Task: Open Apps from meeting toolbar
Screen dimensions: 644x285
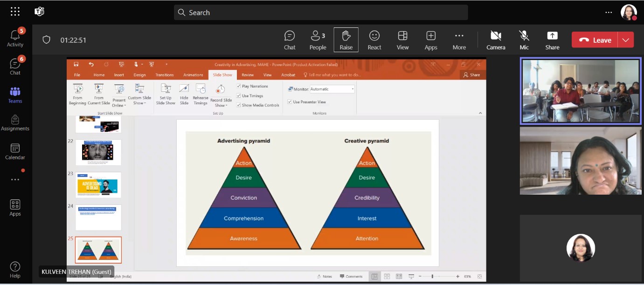Action: (x=431, y=40)
